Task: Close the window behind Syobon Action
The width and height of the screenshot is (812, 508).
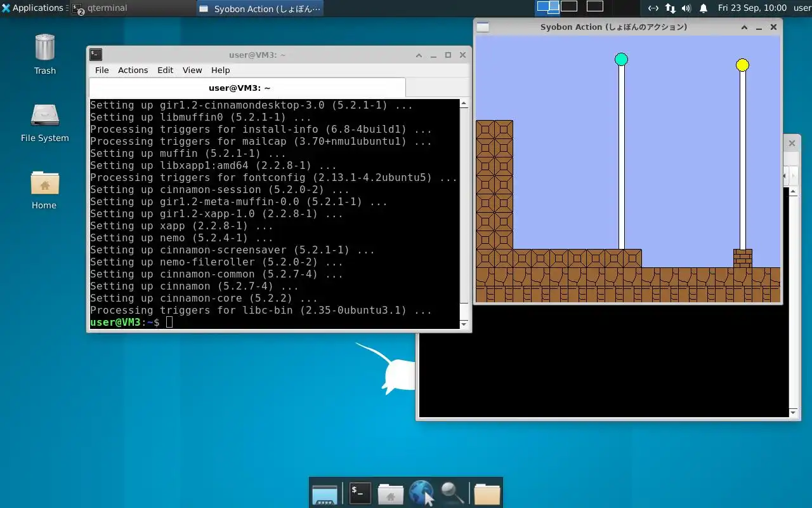Action: (x=792, y=144)
